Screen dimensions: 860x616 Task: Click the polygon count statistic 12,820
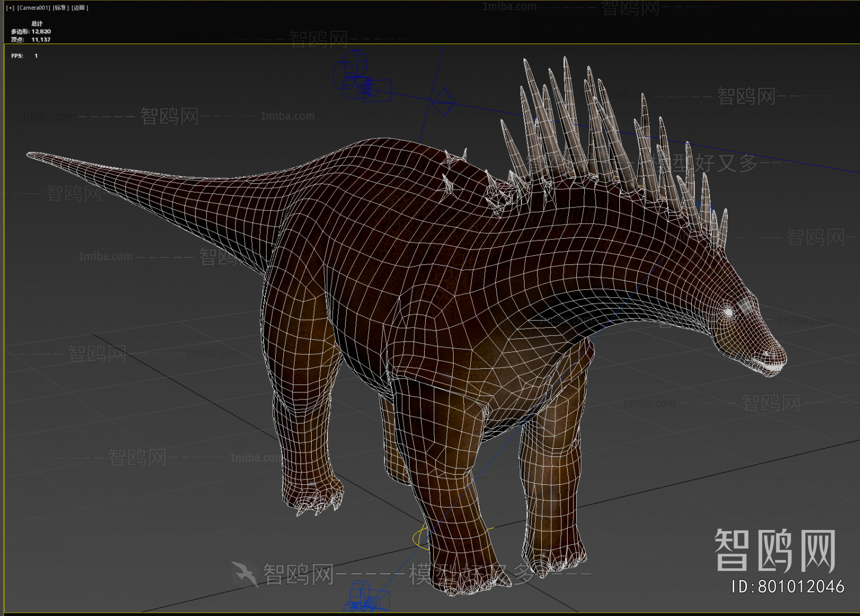(41, 32)
